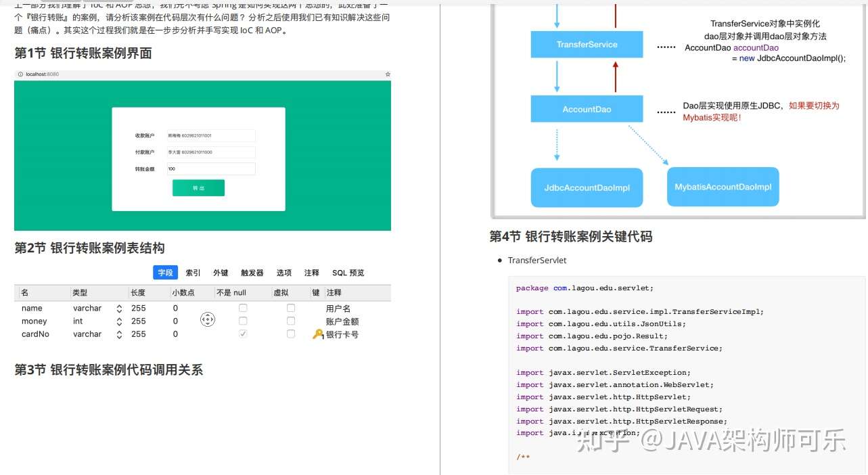Open the 注释 tab

(x=311, y=273)
